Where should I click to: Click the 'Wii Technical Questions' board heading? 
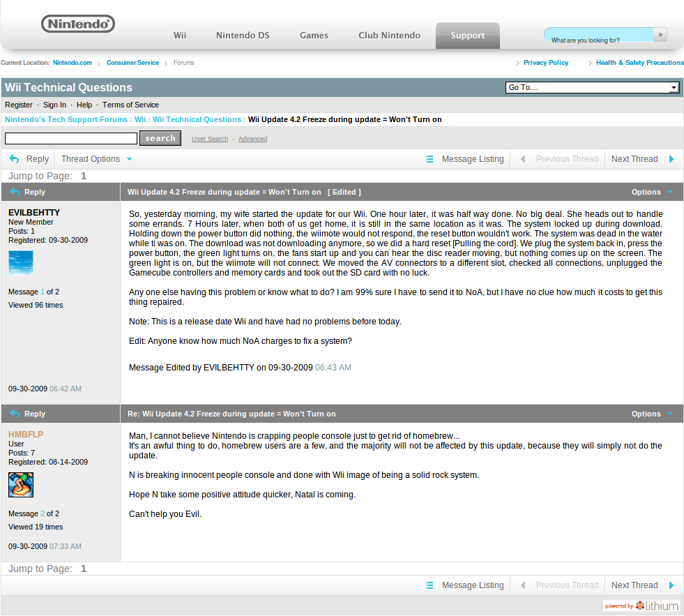68,88
